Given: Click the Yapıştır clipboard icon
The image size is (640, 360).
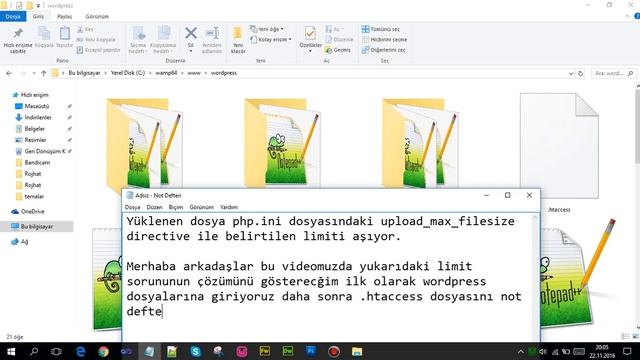Looking at the screenshot, I should (x=64, y=33).
